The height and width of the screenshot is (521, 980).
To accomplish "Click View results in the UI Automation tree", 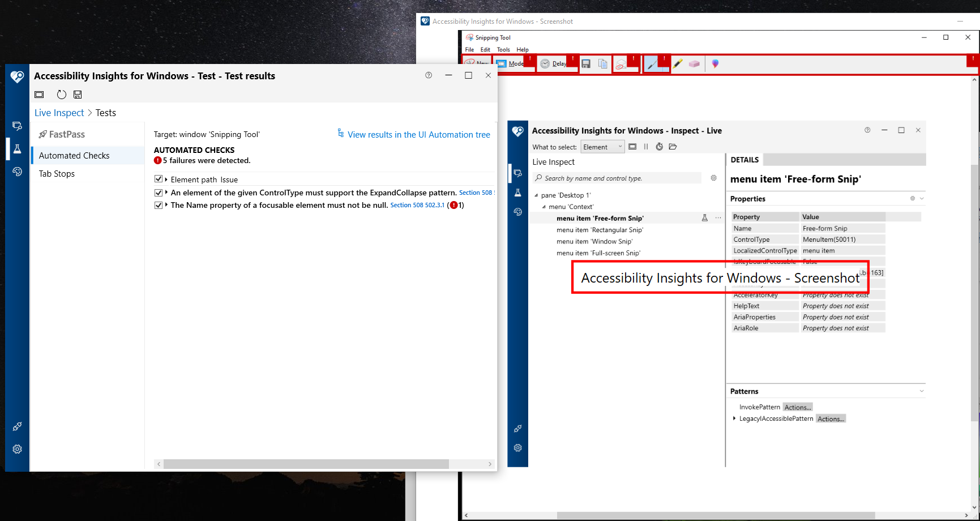I will (x=413, y=134).
